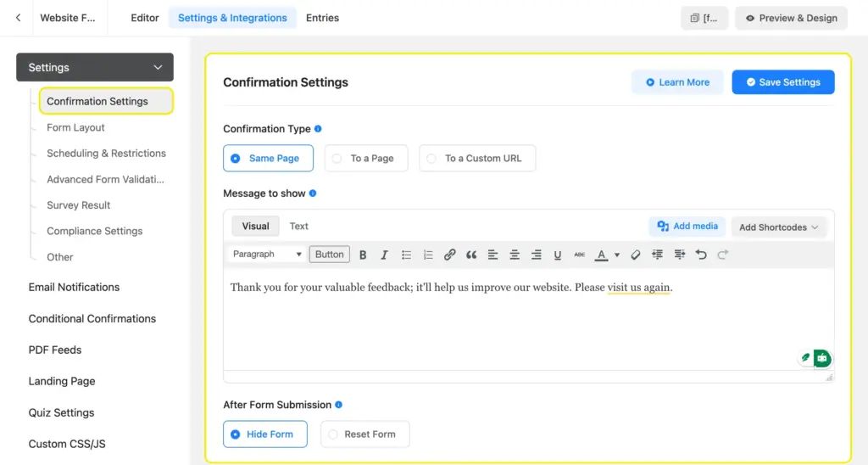The height and width of the screenshot is (465, 868).
Task: Grab the editor resize handle at the corner
Action: (x=829, y=378)
